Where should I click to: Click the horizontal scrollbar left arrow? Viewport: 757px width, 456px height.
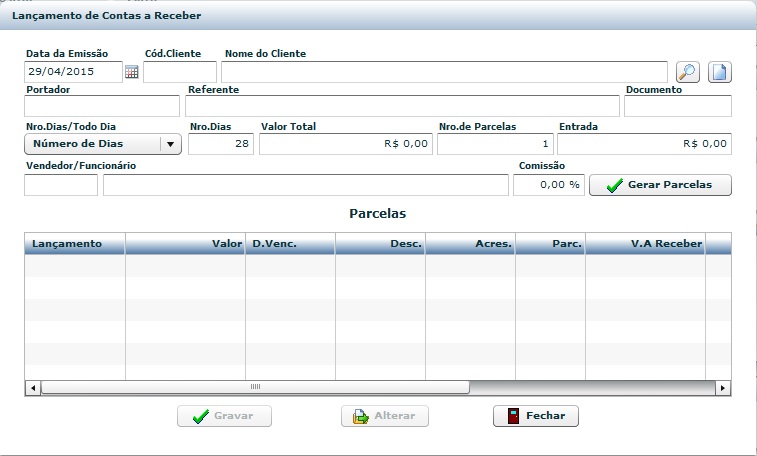tap(32, 387)
